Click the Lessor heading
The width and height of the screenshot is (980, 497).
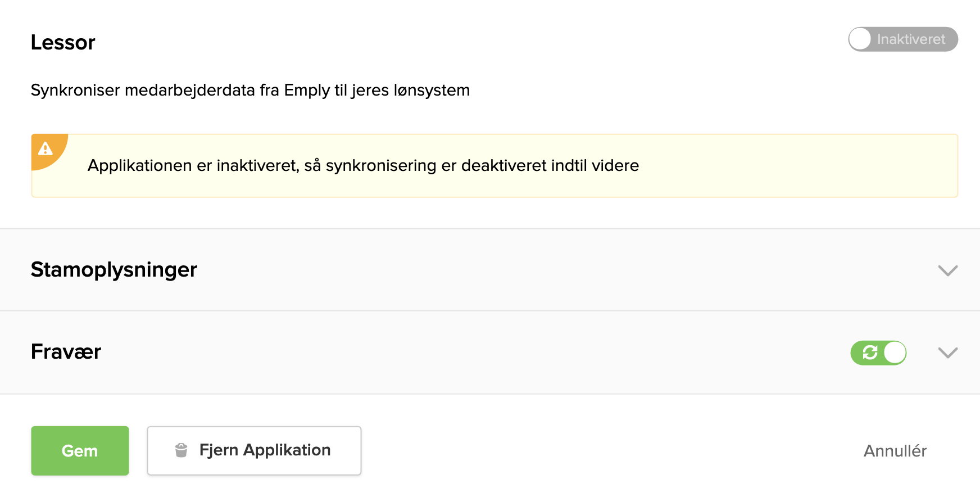coord(63,43)
